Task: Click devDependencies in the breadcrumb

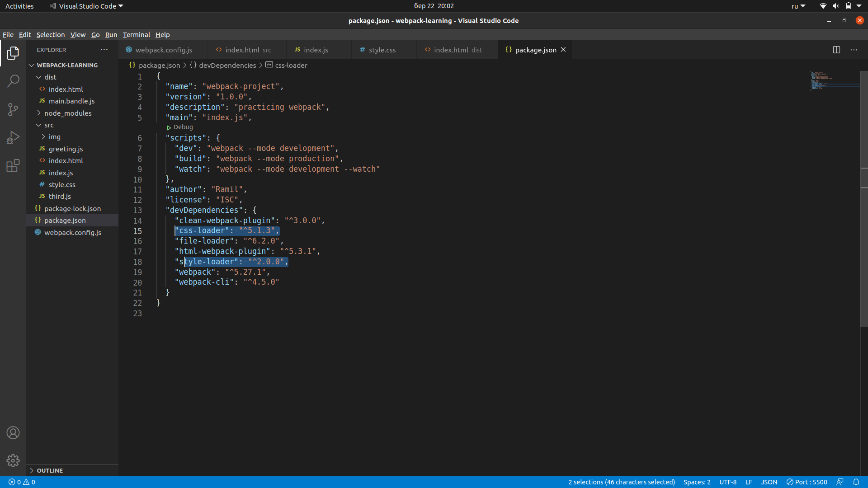Action: (227, 66)
